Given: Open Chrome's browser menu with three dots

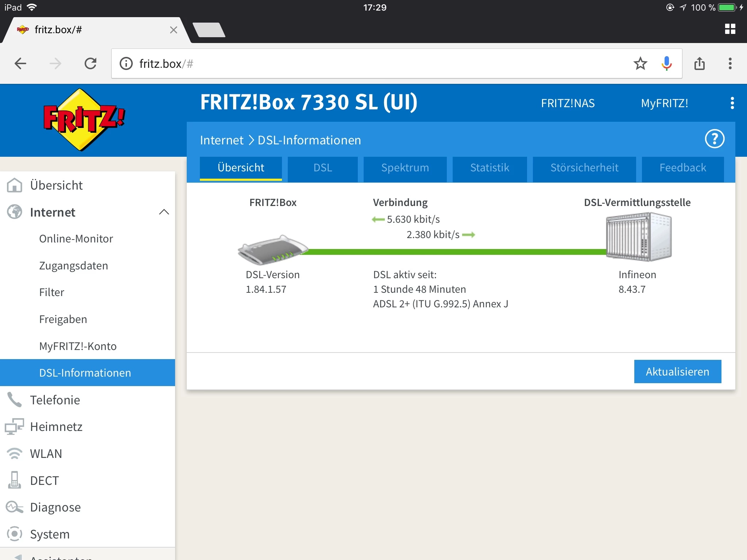Looking at the screenshot, I should [730, 63].
